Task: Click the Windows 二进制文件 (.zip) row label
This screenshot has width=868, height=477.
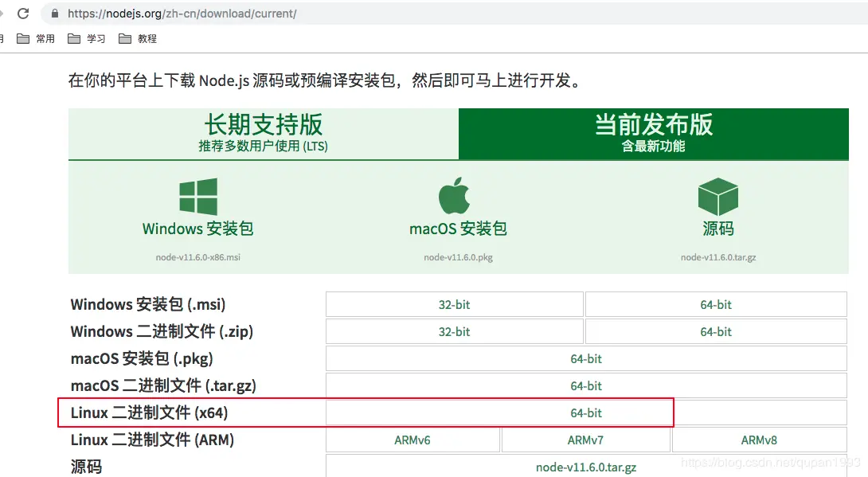Action: click(x=162, y=331)
